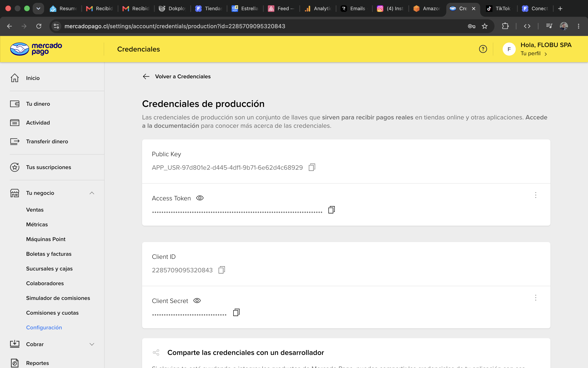The height and width of the screenshot is (368, 588).
Task: Bookmark this page with star icon
Action: click(x=484, y=26)
